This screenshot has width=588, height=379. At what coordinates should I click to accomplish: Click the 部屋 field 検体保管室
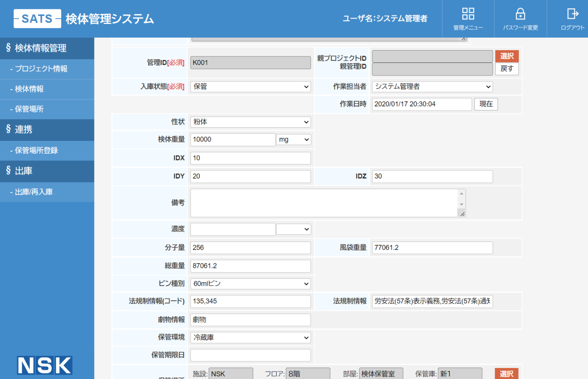[x=381, y=374]
